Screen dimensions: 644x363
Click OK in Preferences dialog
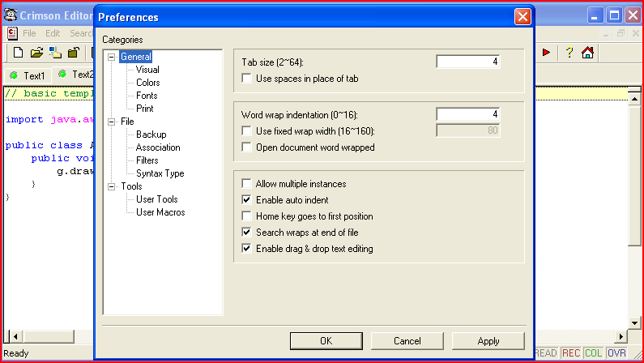point(326,341)
